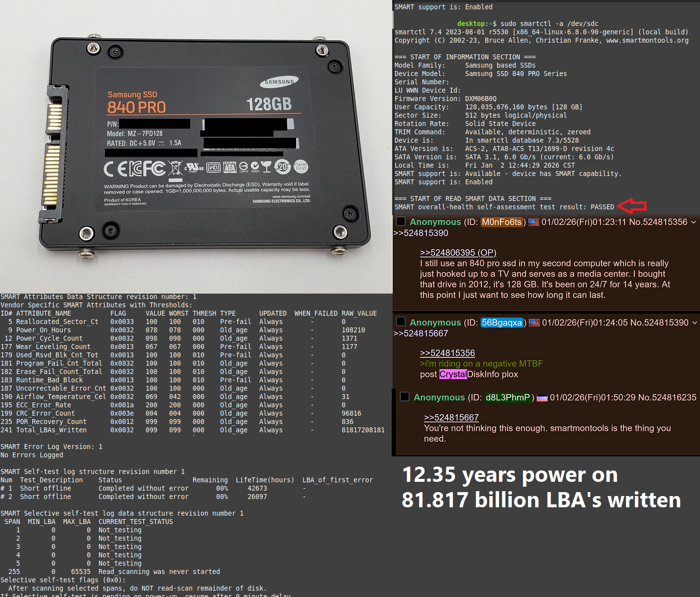Click the Anonymous name on post No.524815356

click(x=435, y=222)
